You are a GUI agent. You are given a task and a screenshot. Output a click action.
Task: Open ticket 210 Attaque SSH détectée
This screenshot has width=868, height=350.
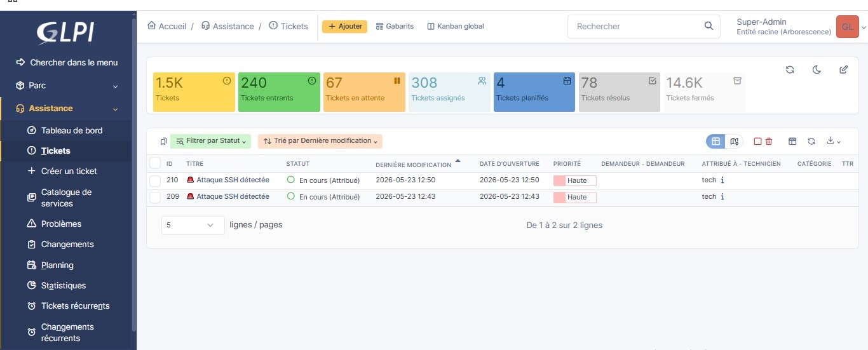click(233, 180)
